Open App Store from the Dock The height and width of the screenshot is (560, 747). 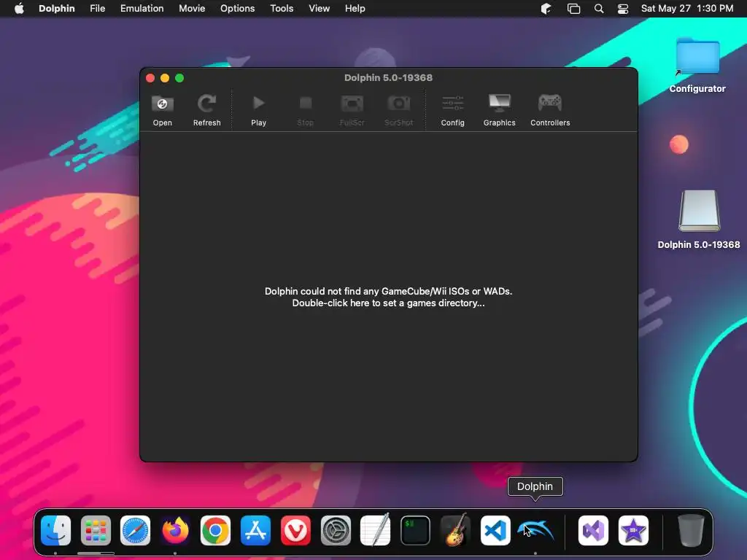pyautogui.click(x=255, y=530)
